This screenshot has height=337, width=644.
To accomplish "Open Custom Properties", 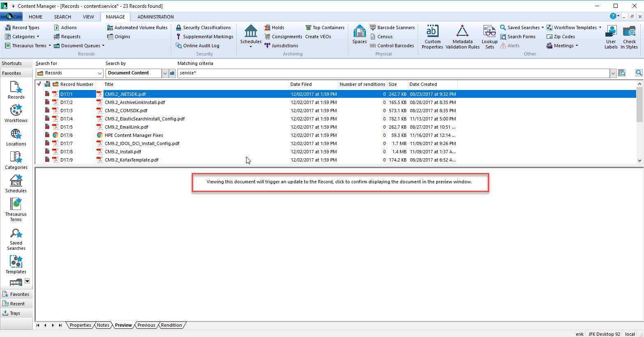I will point(432,37).
